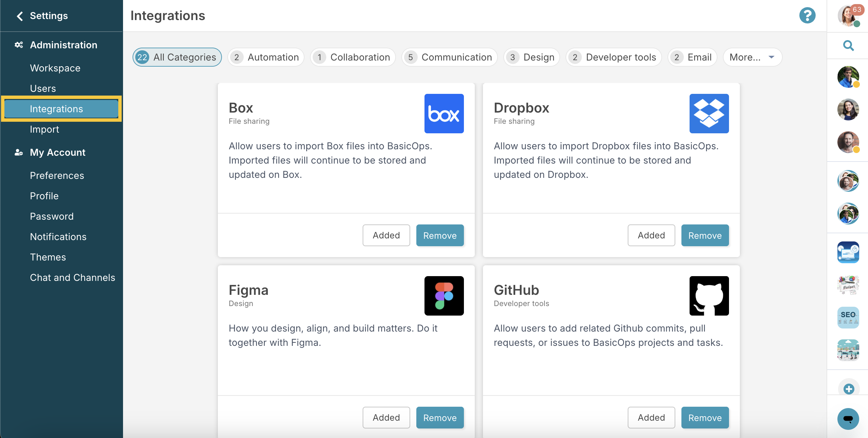Select the All Categories filter
868x438 pixels.
point(177,57)
